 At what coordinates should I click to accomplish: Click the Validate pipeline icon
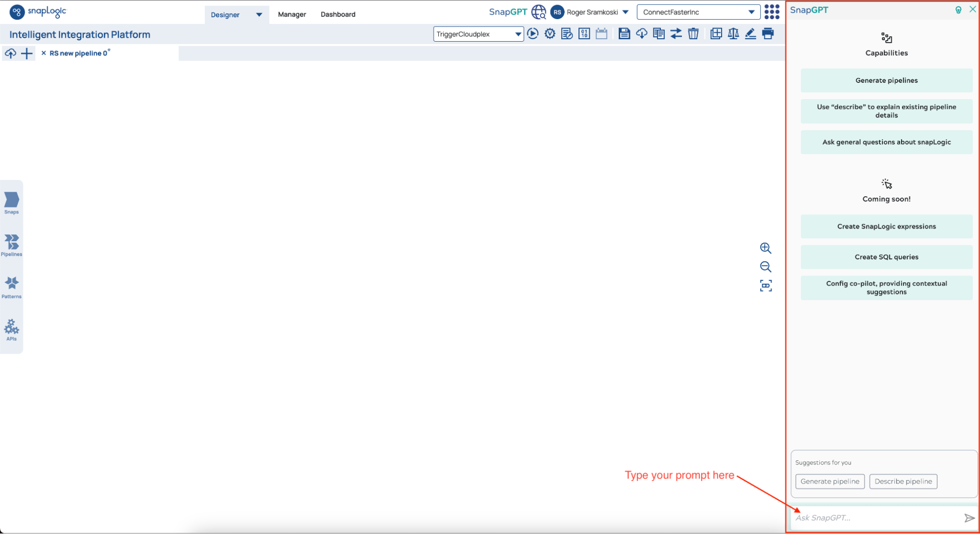549,34
